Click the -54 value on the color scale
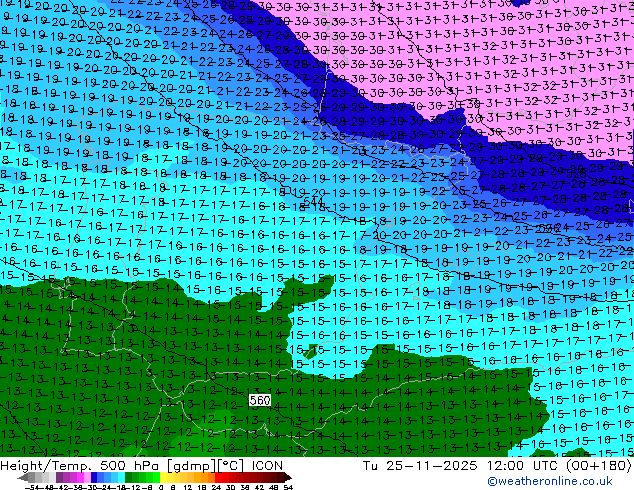 click(x=32, y=488)
